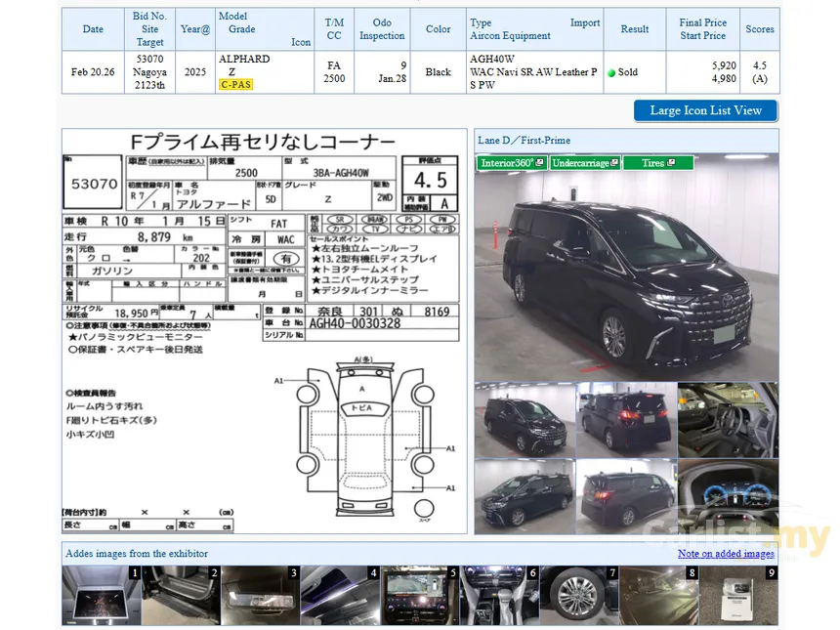The width and height of the screenshot is (840, 630).
Task: Open the rear three-quarter thumbnail photo
Action: pos(626,496)
